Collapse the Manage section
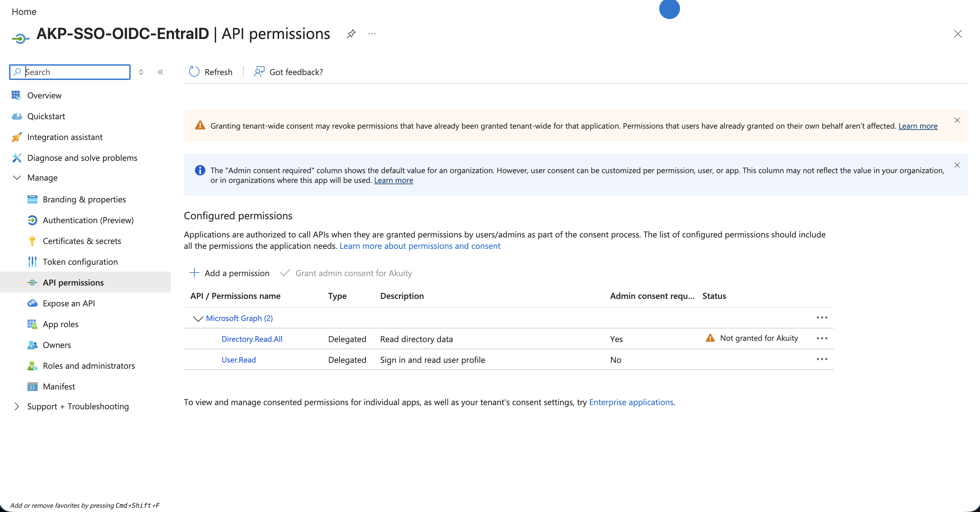The height and width of the screenshot is (512, 980). [x=17, y=178]
